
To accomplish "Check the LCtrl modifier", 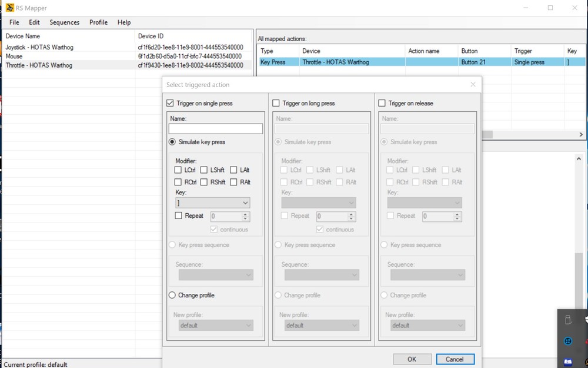I will click(x=178, y=170).
